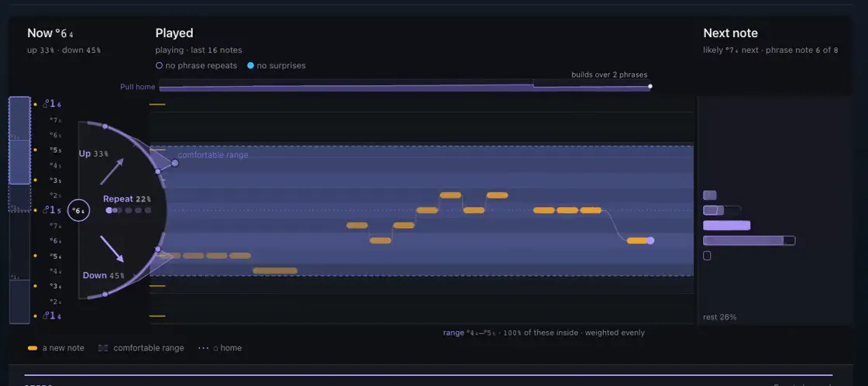Toggle the no phrase repeats indicator
Screen dimensions: 868x386
(159, 65)
